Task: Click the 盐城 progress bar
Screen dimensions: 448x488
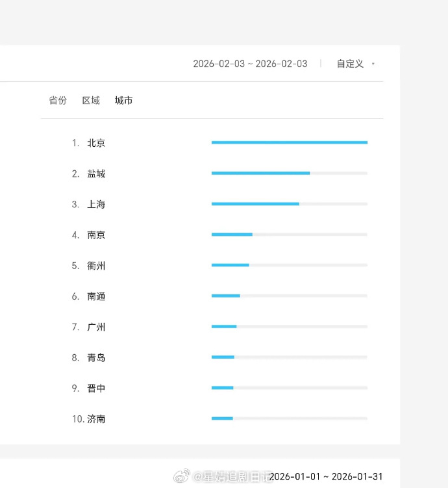Action: 289,173
